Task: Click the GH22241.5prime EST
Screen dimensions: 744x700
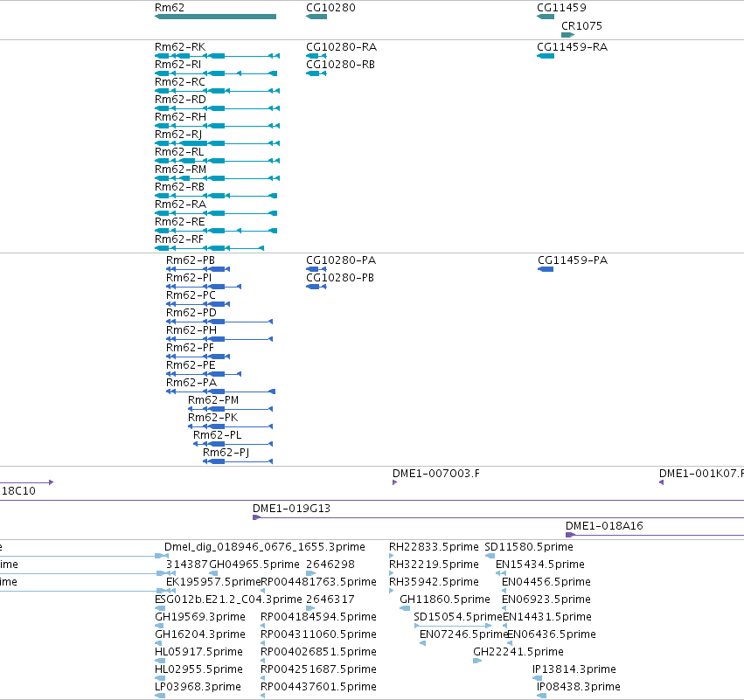Action: point(477,661)
